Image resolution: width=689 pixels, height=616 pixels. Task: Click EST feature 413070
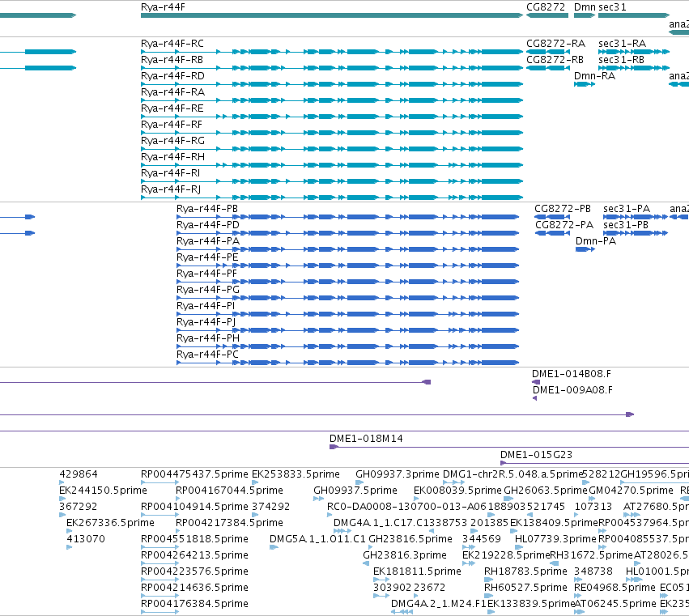pyautogui.click(x=86, y=540)
